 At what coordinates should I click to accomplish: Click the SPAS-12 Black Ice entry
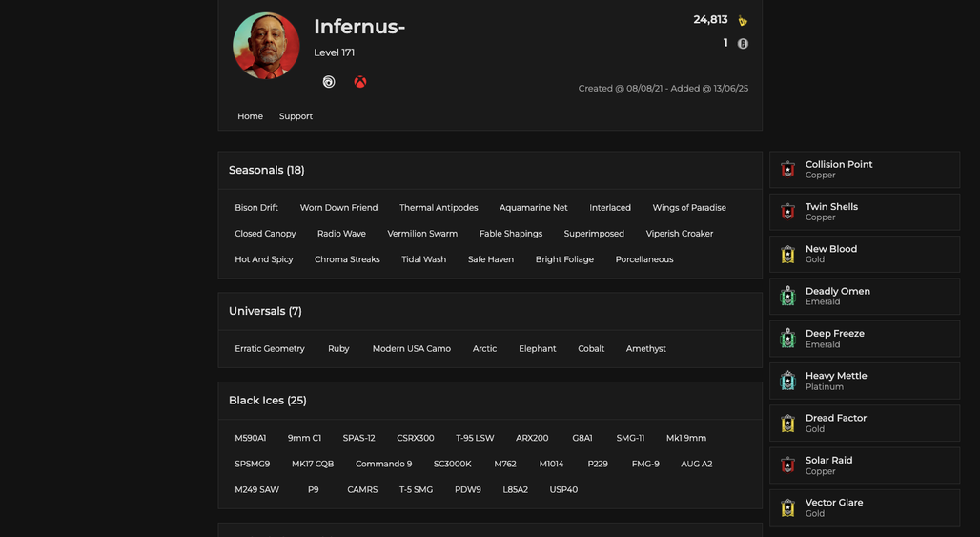pyautogui.click(x=358, y=438)
